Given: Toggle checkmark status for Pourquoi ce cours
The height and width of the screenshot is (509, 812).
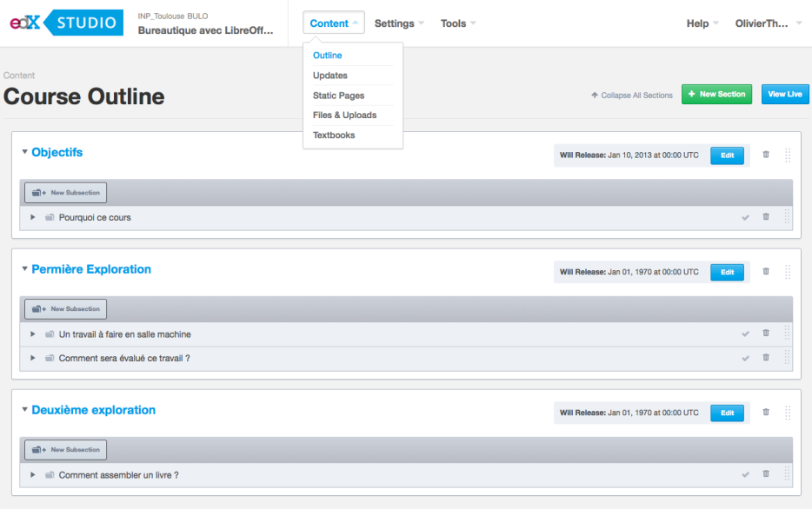Looking at the screenshot, I should [x=745, y=217].
